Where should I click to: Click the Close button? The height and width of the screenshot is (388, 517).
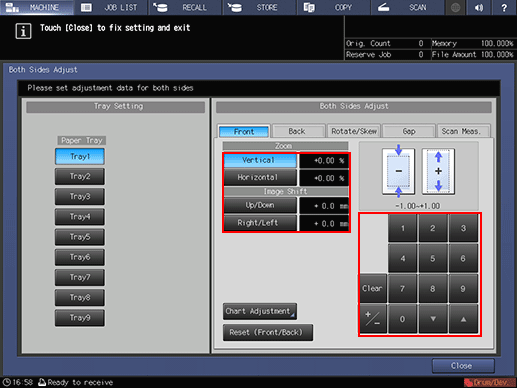(463, 366)
